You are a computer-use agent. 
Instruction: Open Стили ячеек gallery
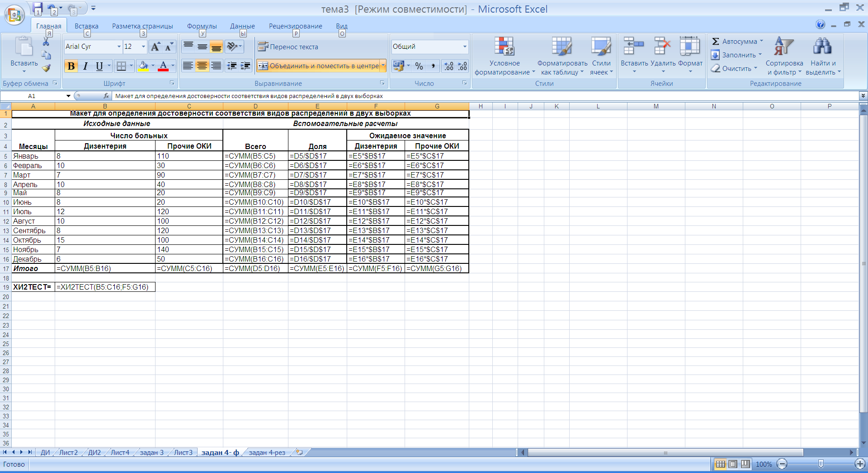pos(601,56)
